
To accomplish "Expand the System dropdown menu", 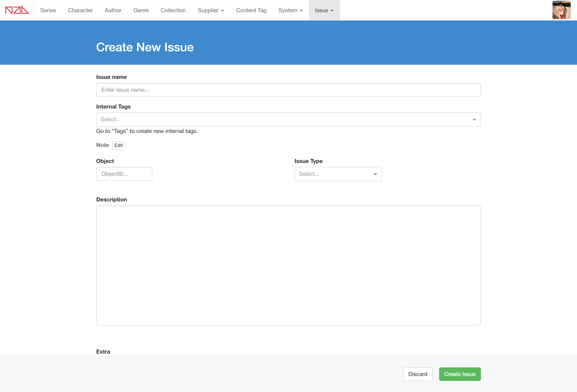I will pyautogui.click(x=290, y=10).
